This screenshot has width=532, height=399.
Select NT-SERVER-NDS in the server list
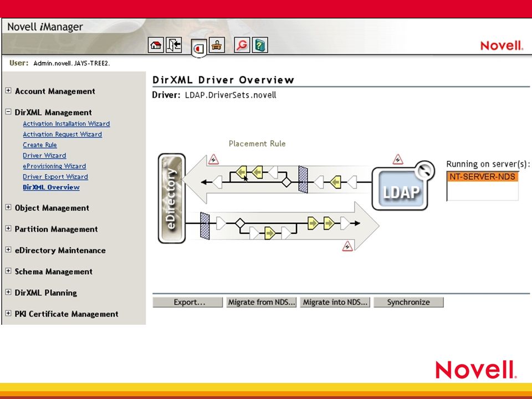[483, 176]
